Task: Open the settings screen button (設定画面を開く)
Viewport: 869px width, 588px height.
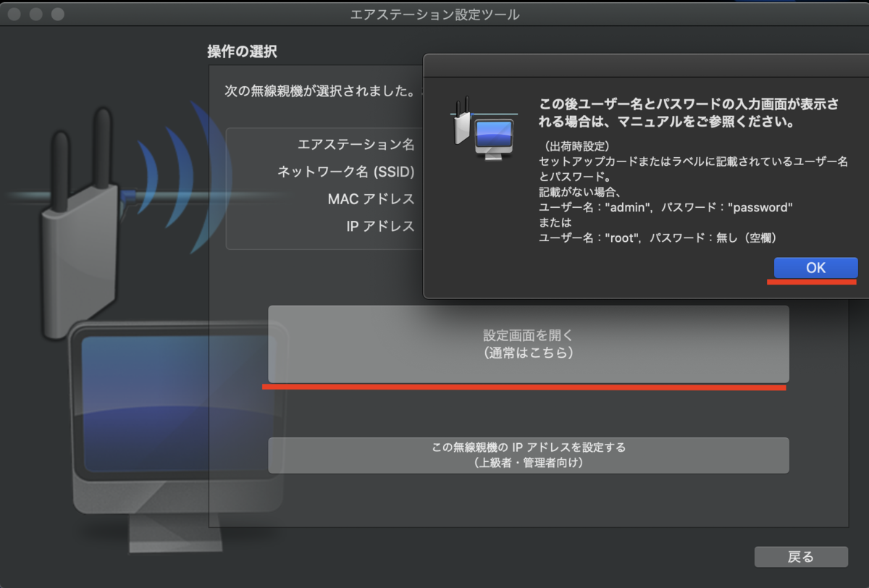Action: tap(529, 344)
